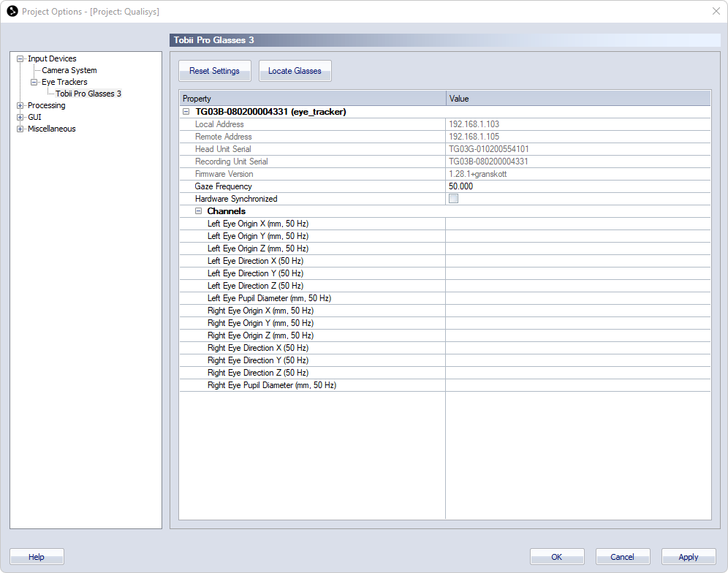The width and height of the screenshot is (728, 573).
Task: Open Help for project options
Action: click(x=37, y=557)
